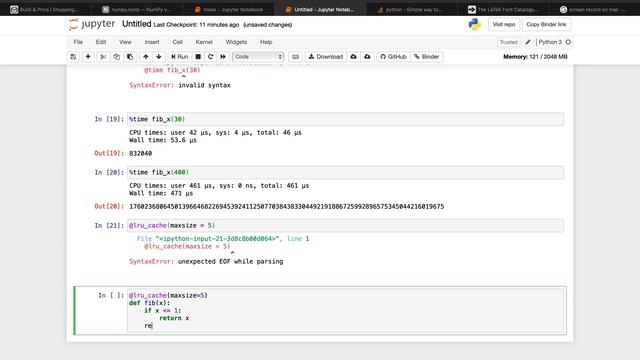The height and width of the screenshot is (360, 640).
Task: Switch to The LaTeX Font Catalogue tab
Action: pyautogui.click(x=504, y=9)
